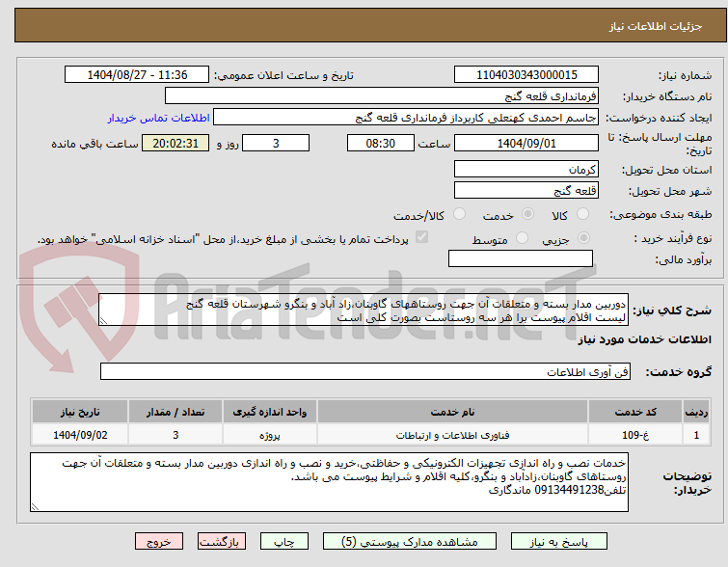Click the شماره نیاز number field
This screenshot has height=567, width=728.
pyautogui.click(x=526, y=75)
